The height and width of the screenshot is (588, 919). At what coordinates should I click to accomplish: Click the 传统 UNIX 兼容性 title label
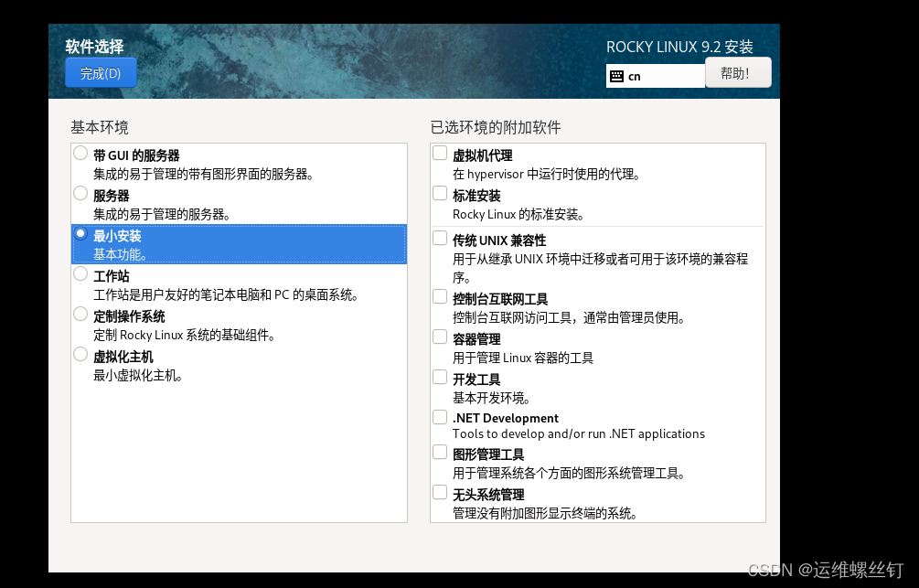click(499, 241)
